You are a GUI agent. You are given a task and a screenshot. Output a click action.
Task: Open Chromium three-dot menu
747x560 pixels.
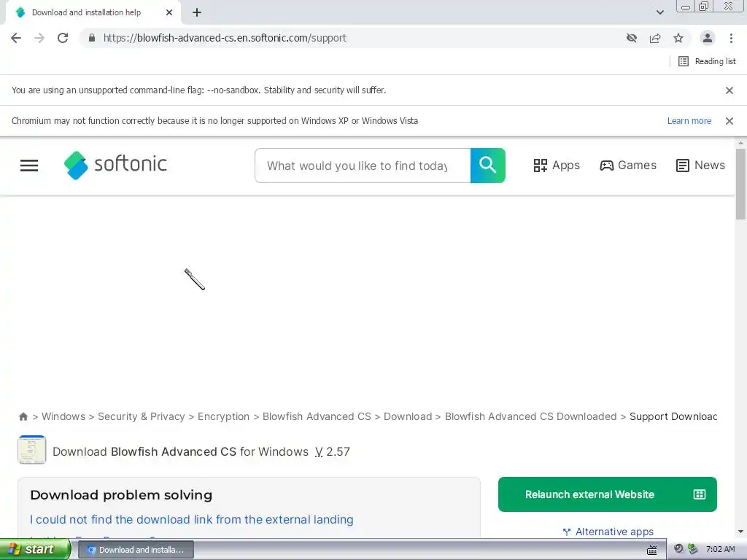tap(731, 38)
